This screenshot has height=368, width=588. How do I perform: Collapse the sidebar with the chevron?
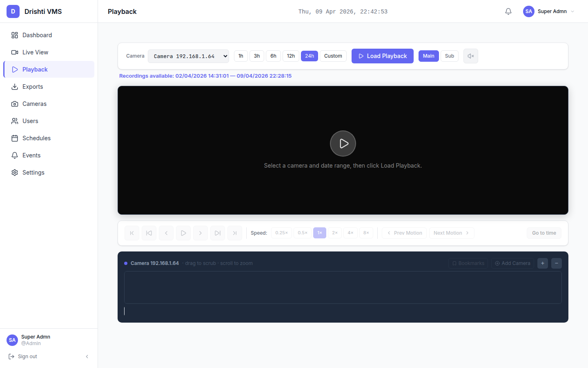pyautogui.click(x=87, y=356)
